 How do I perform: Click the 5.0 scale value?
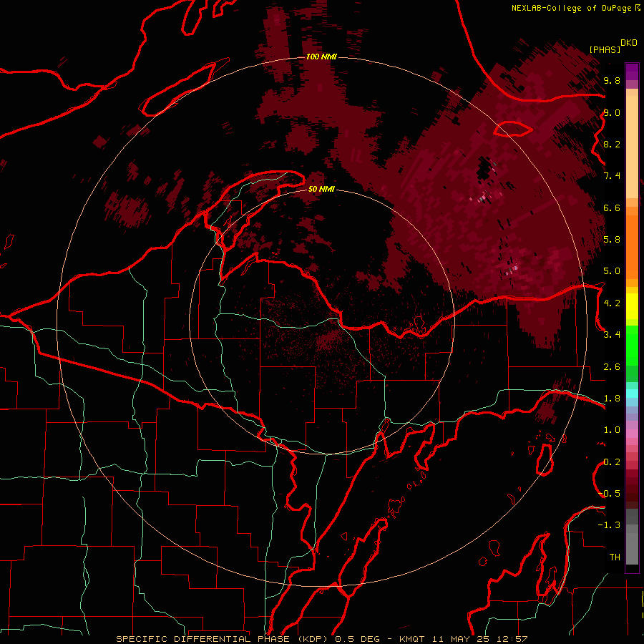[612, 271]
